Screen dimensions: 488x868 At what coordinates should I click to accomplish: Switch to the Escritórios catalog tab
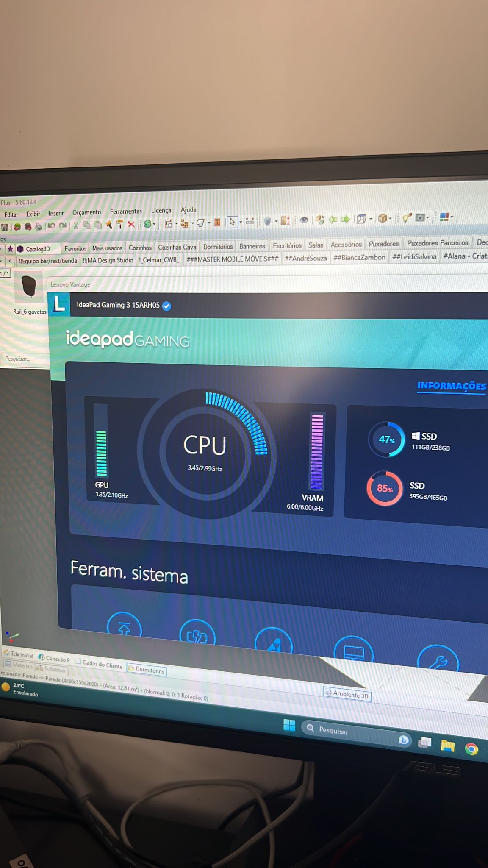pyautogui.click(x=287, y=245)
